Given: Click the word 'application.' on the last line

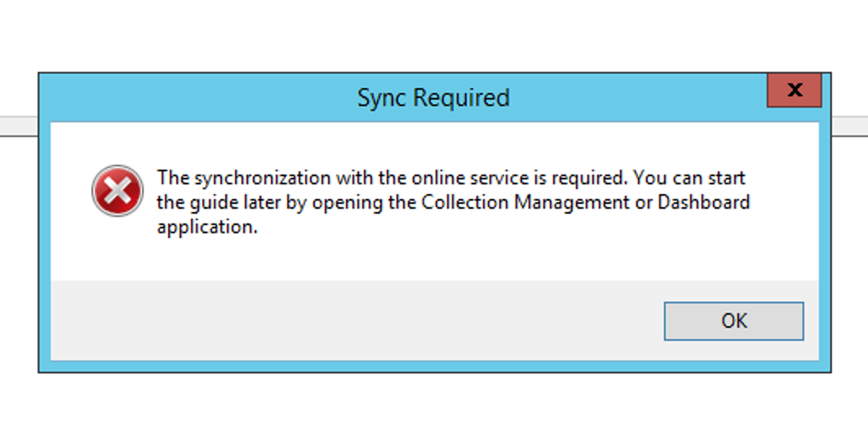Looking at the screenshot, I should click(207, 228).
